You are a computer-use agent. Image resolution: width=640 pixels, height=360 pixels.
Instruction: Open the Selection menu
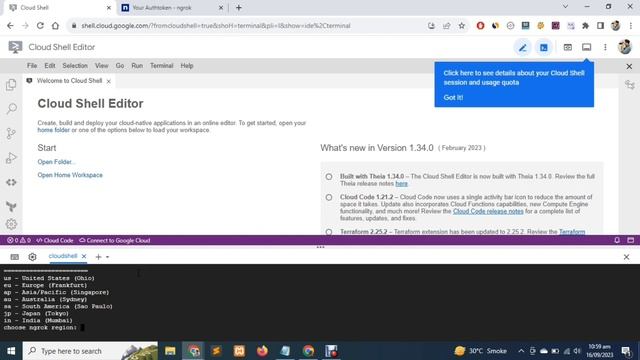click(75, 66)
